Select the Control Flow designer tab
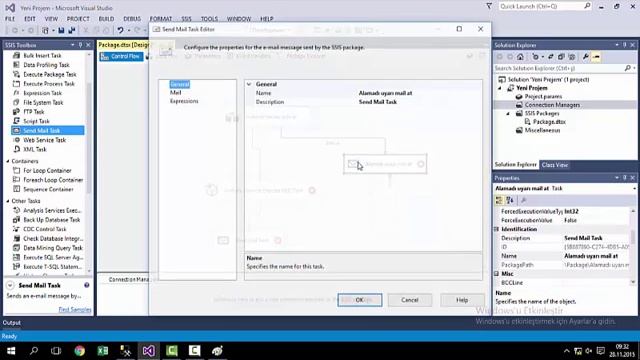The height and width of the screenshot is (360, 640). pos(121,57)
